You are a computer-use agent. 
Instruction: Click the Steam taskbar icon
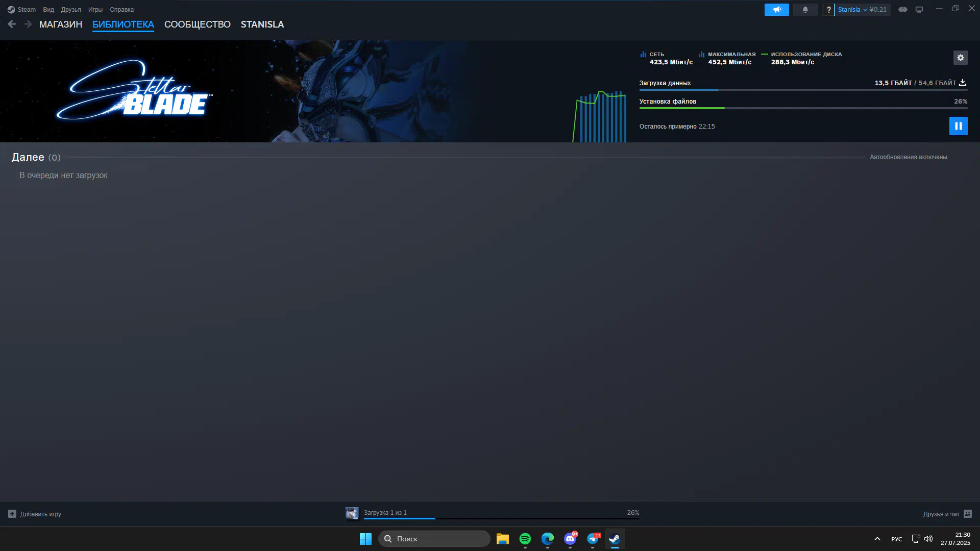coord(615,539)
